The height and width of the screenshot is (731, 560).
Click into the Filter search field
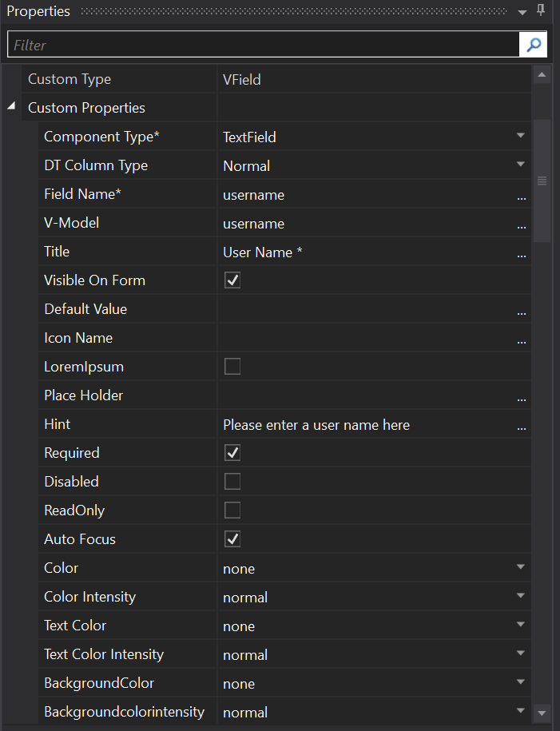tap(264, 46)
